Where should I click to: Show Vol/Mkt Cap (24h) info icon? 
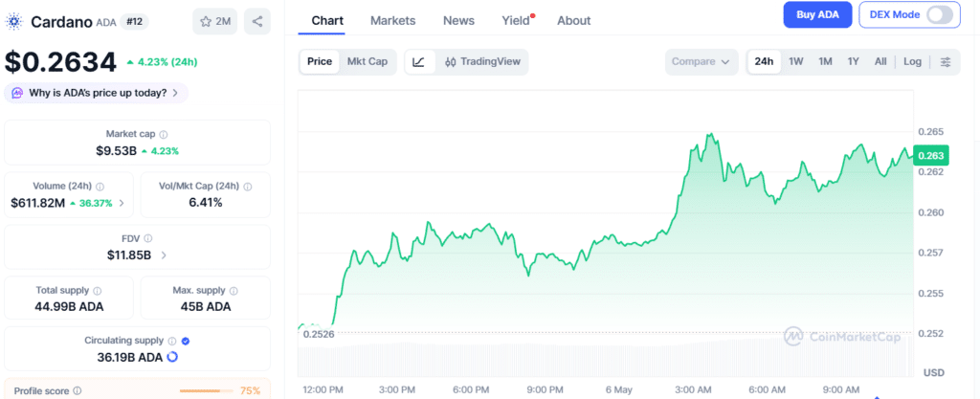coord(248,186)
